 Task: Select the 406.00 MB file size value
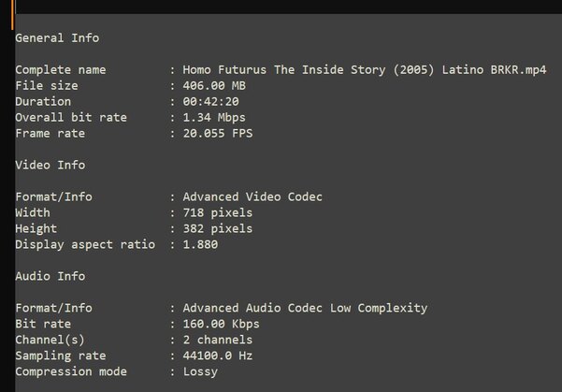214,86
